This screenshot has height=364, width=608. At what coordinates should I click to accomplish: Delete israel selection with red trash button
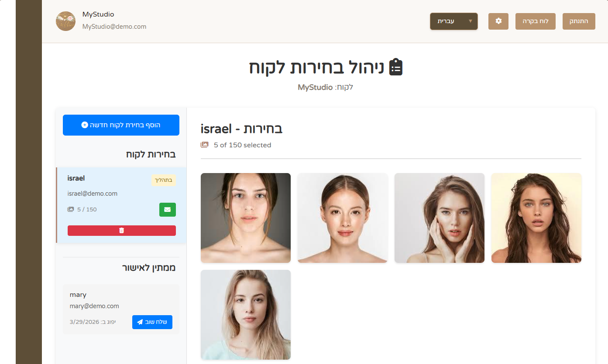(122, 231)
